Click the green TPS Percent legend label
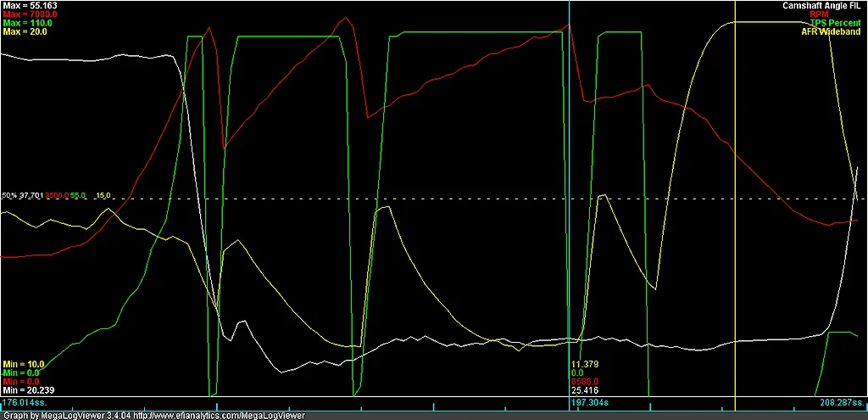The width and height of the screenshot is (868, 420). [x=835, y=23]
